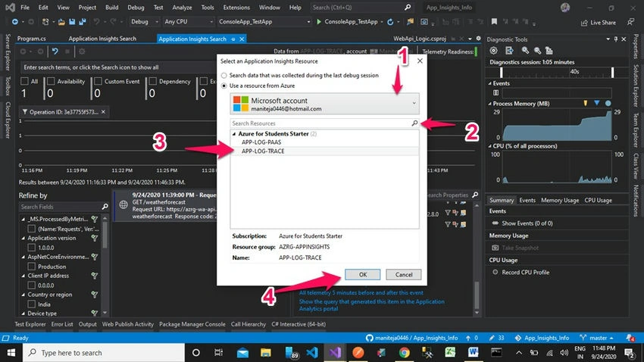Collapse the Azure for Students Starter node
The height and width of the screenshot is (362, 644).
234,134
